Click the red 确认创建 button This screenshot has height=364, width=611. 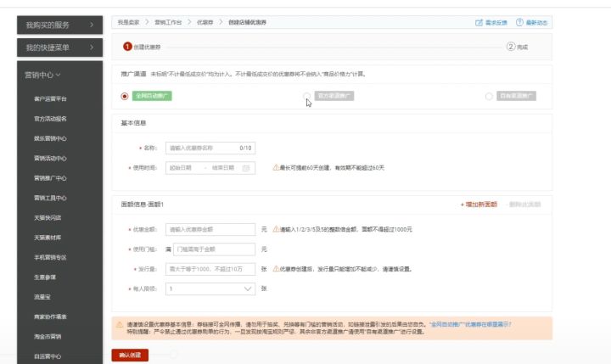[x=130, y=355]
